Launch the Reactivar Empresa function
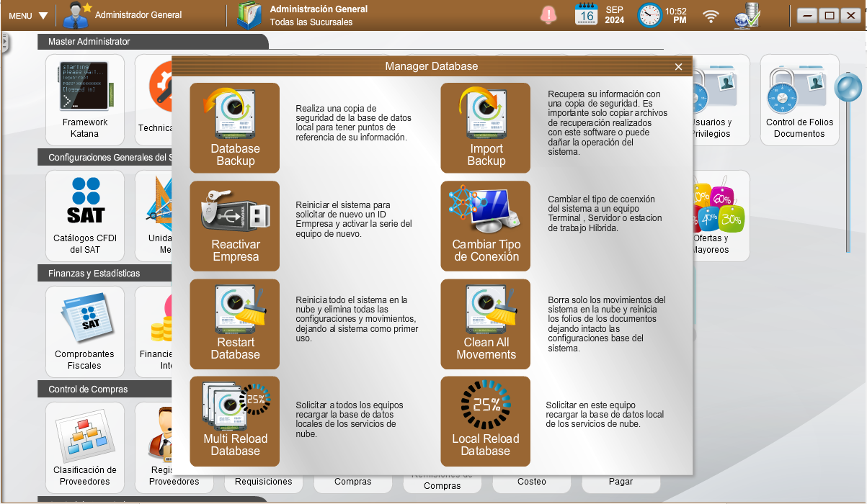The image size is (867, 504). coord(234,225)
